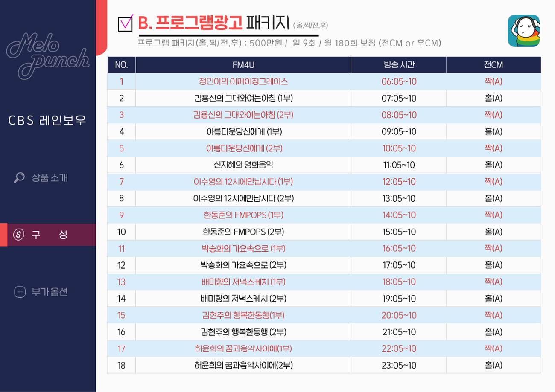
Task: Open the 부가옵션 menu item
Action: tap(50, 292)
